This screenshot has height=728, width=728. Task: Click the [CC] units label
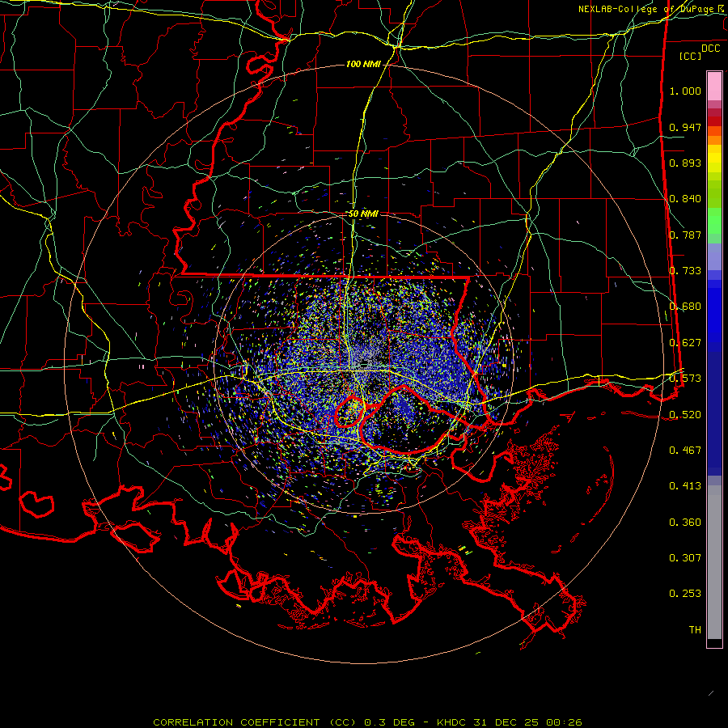click(x=690, y=56)
